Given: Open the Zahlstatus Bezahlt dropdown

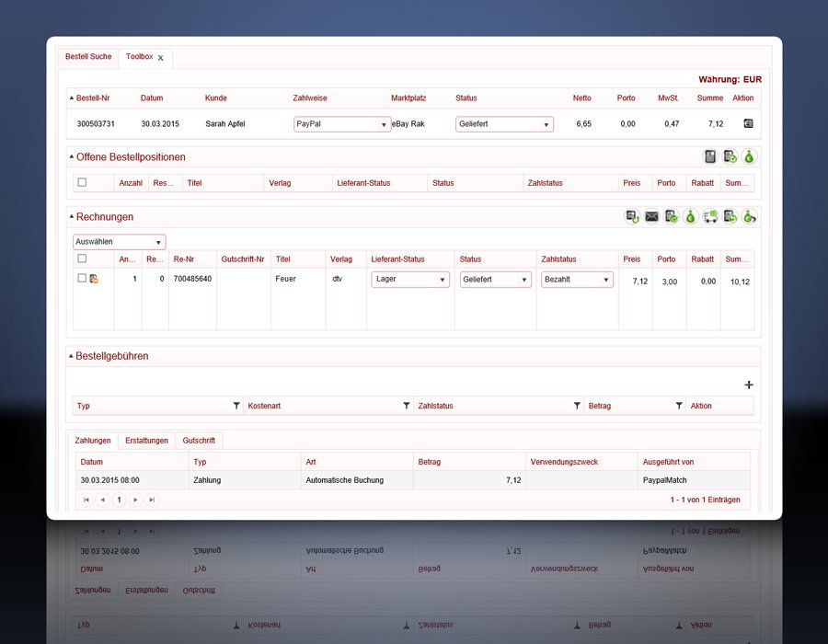Looking at the screenshot, I should [577, 280].
